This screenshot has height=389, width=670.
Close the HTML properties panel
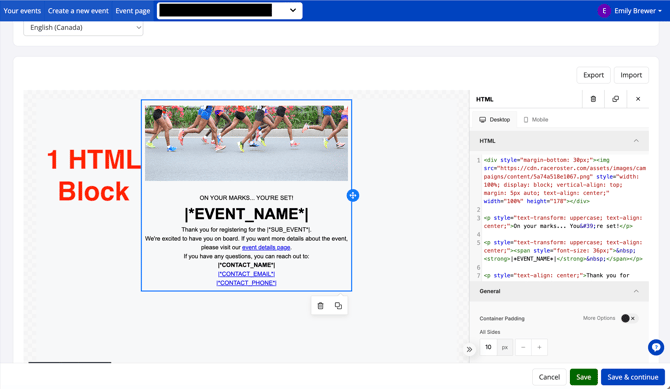638,99
